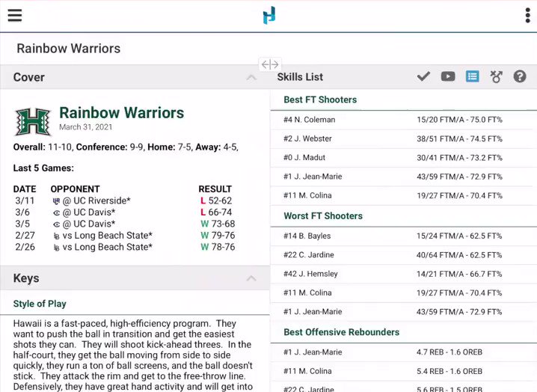The height and width of the screenshot is (392, 537).
Task: Select #14 B. Bayles row
Action: pos(404,236)
